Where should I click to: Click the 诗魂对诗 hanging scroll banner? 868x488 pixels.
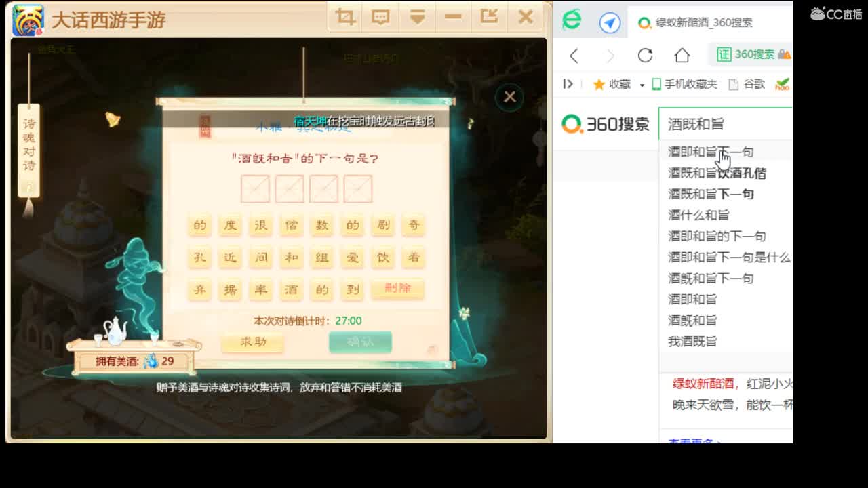29,150
